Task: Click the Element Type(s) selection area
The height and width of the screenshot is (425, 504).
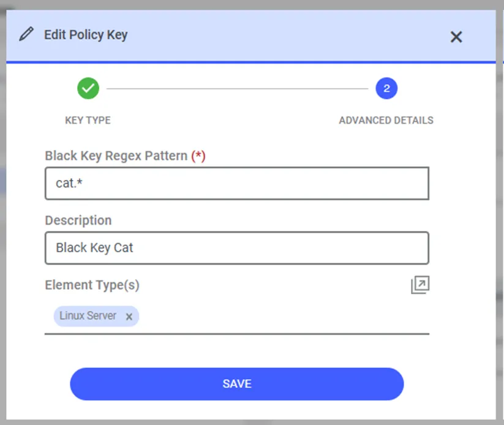Action: point(237,317)
